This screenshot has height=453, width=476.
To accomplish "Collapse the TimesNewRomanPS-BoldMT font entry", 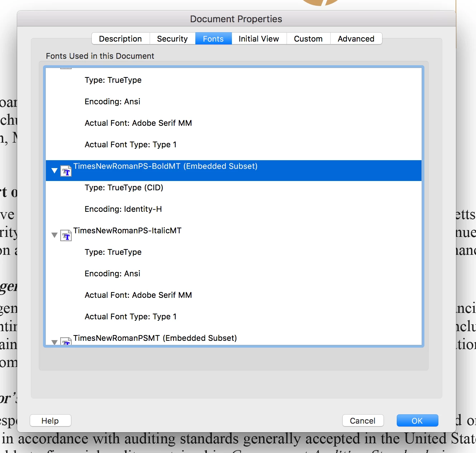I will point(54,171).
